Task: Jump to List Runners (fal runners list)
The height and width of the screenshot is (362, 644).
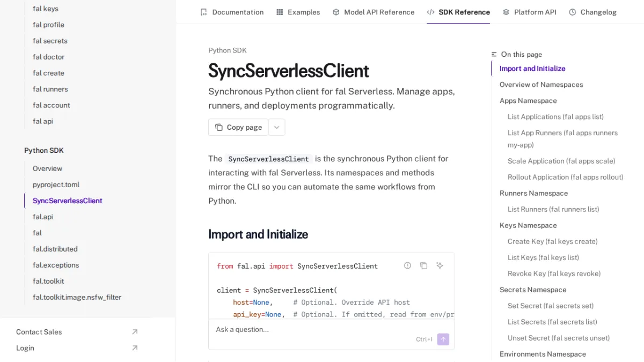Action: click(553, 209)
